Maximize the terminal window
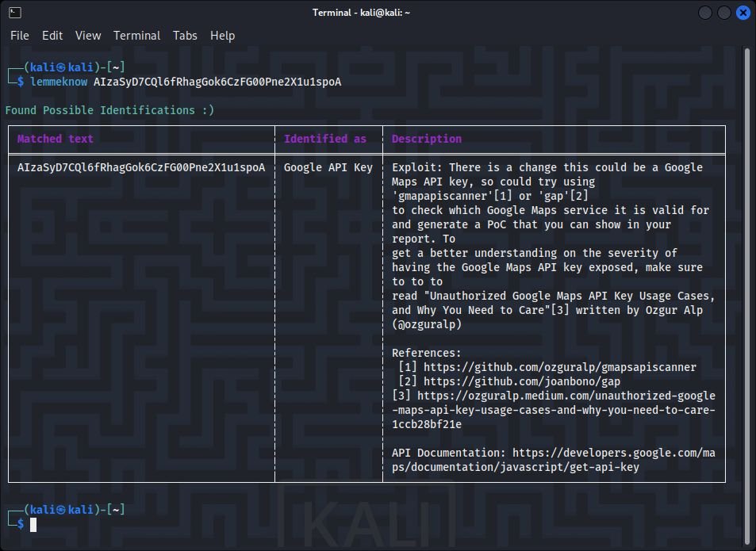The image size is (756, 551). click(724, 13)
